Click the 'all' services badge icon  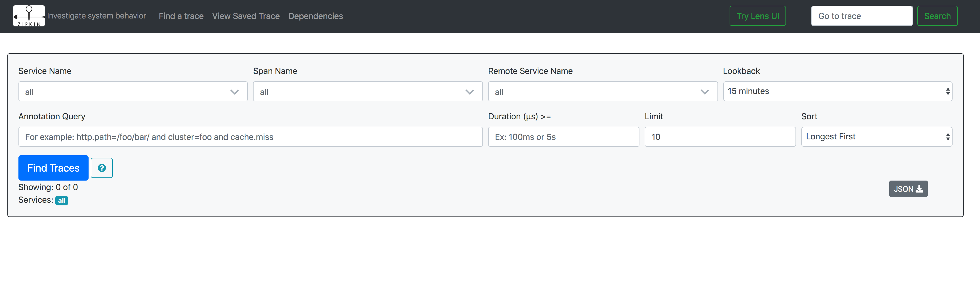62,200
